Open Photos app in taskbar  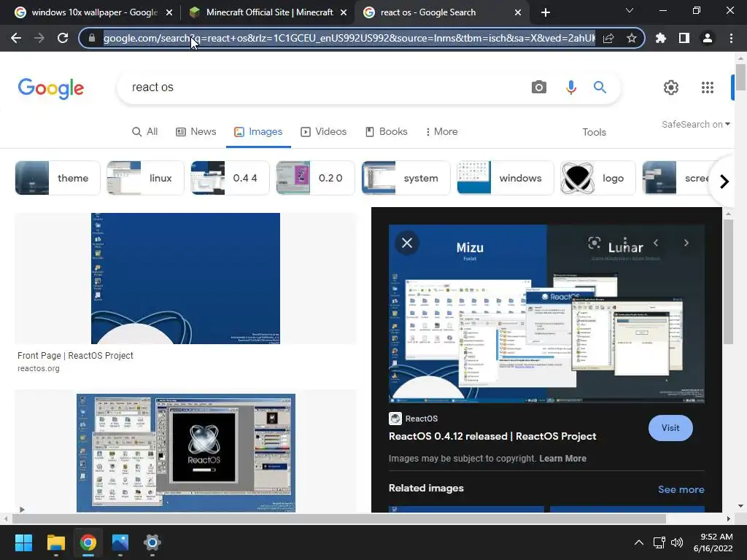coord(120,542)
